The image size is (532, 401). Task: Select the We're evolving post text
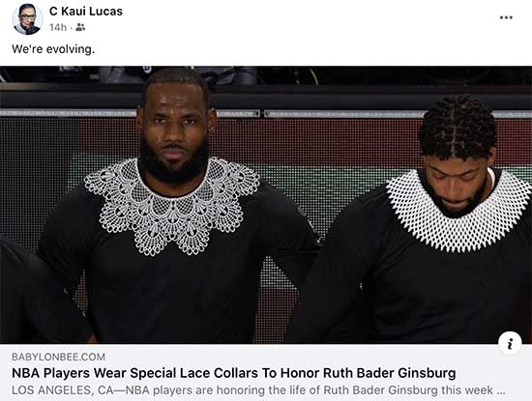pyautogui.click(x=53, y=49)
